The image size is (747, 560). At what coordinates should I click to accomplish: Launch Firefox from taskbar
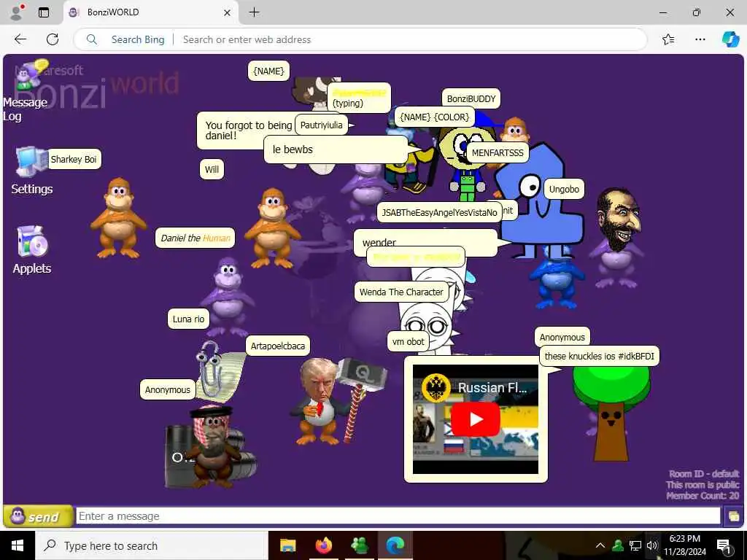coord(323,545)
